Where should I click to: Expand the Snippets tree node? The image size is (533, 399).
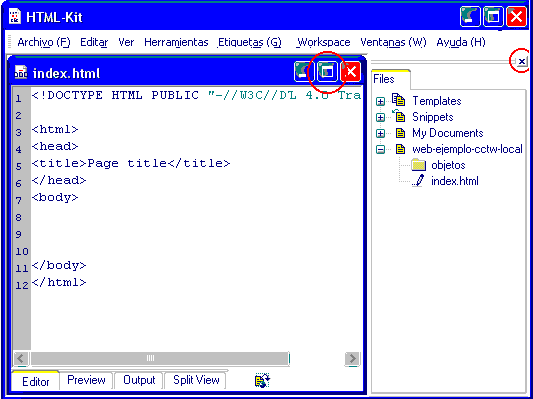coord(380,118)
